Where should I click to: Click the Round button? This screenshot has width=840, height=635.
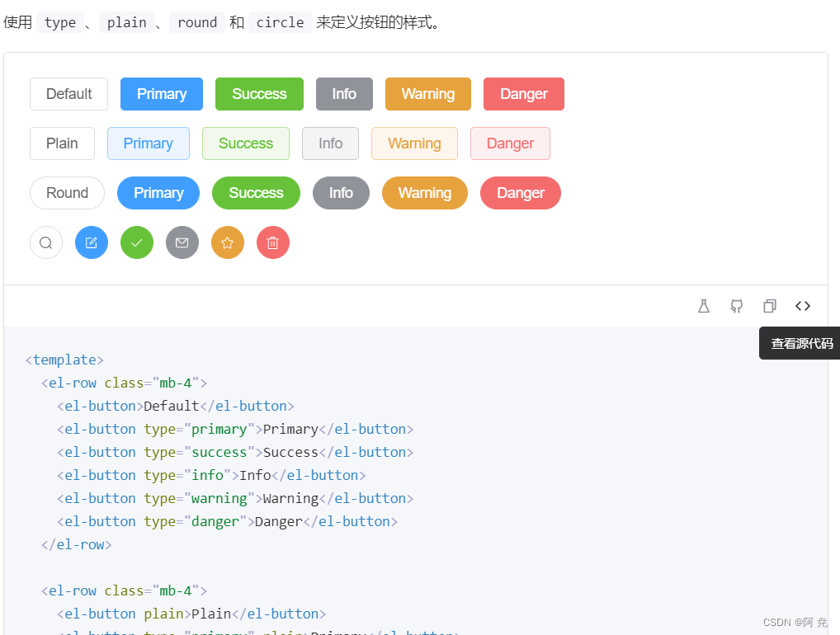[x=67, y=193]
